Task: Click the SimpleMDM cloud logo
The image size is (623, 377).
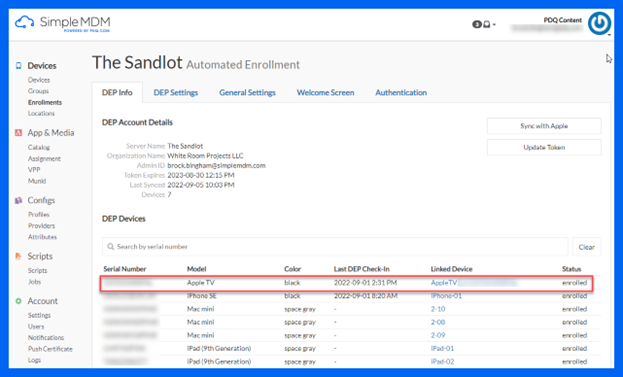Action: (25, 22)
